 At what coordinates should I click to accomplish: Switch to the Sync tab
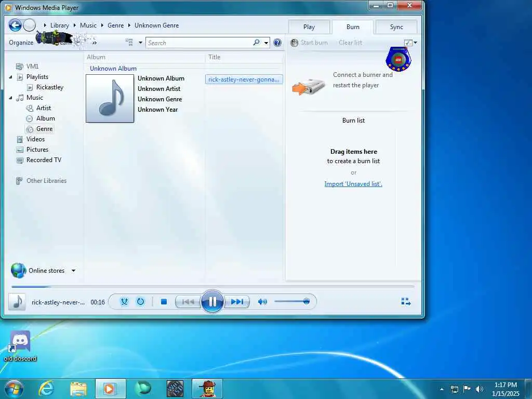pos(396,27)
